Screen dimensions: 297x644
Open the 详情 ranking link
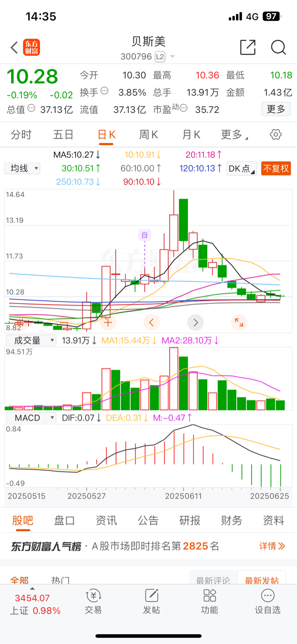tap(272, 546)
